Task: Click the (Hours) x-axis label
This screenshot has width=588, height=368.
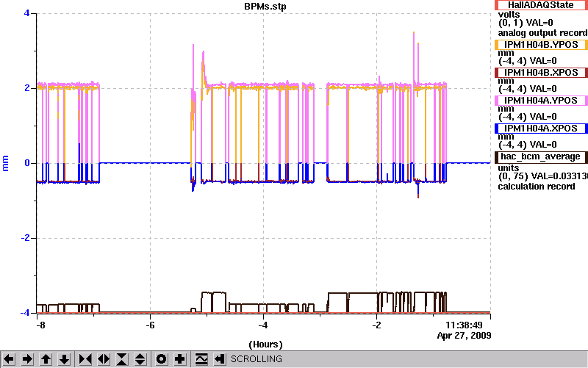Action: (x=265, y=344)
